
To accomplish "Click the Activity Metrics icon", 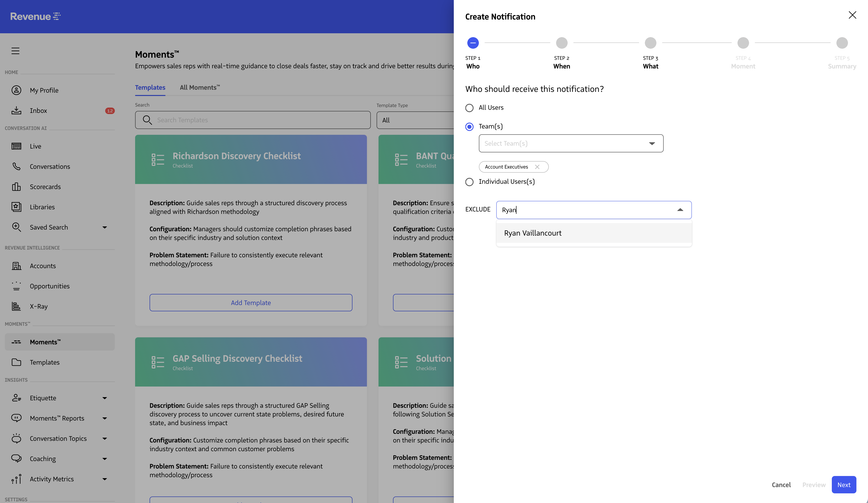I will (x=16, y=479).
